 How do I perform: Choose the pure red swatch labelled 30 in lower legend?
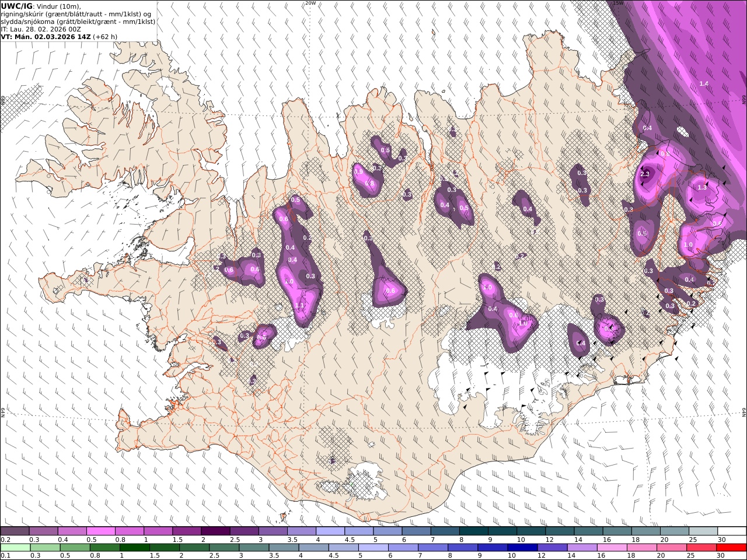click(732, 548)
